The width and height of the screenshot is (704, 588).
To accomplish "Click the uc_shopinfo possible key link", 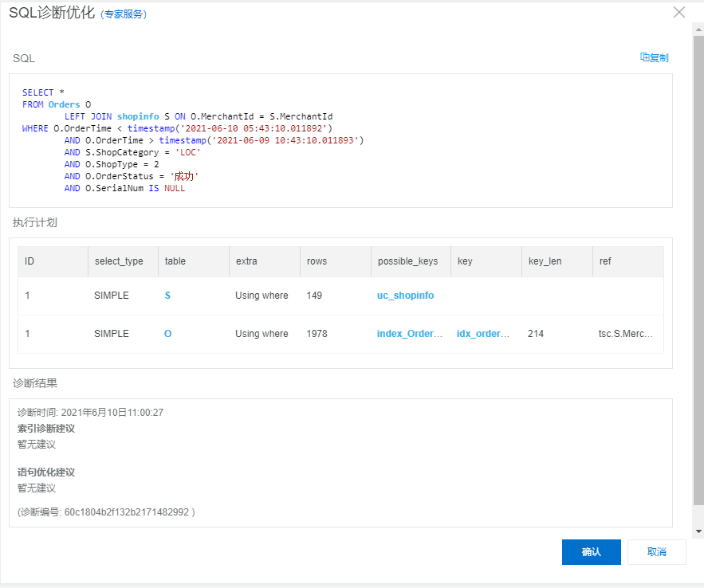I will (405, 295).
